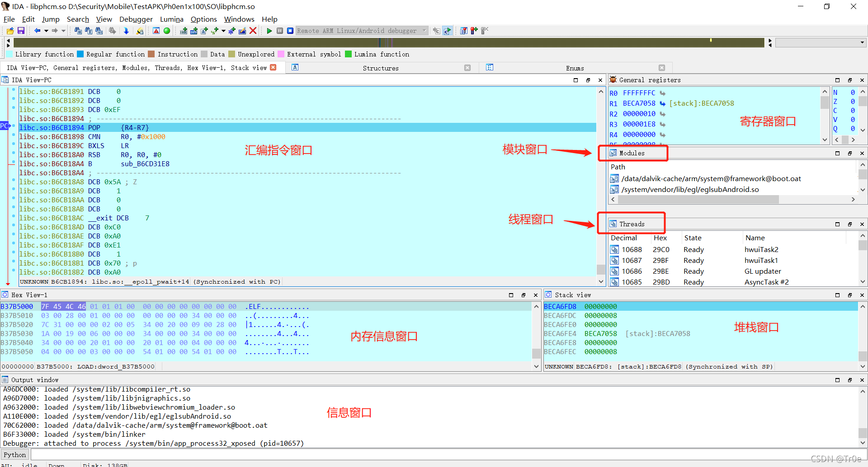Open the dropdown right of navigation band
The image size is (868, 467).
point(862,42)
